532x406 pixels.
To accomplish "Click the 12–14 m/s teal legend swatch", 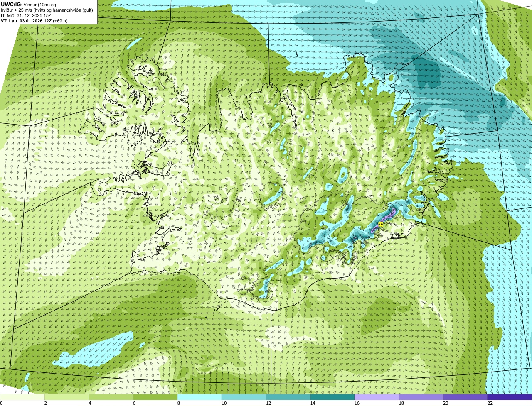I will click(288, 397).
